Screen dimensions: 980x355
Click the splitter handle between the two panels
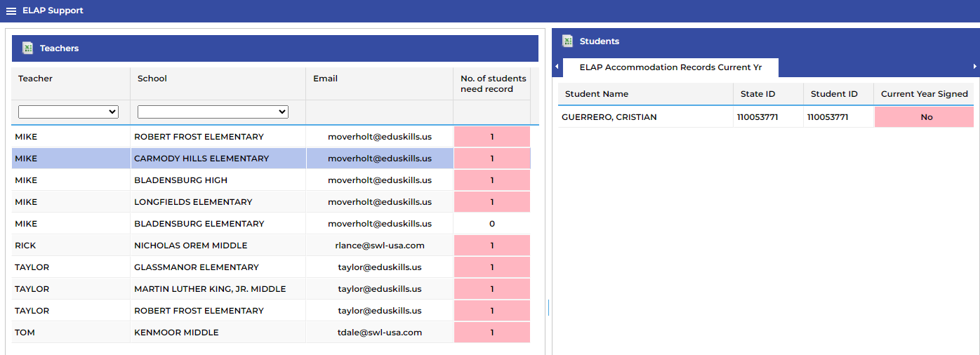click(x=548, y=308)
